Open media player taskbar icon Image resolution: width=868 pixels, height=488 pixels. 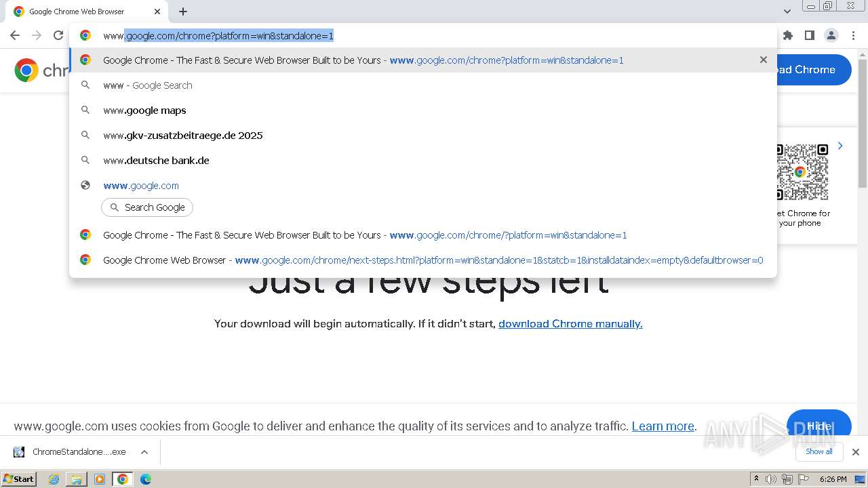pyautogui.click(x=100, y=479)
